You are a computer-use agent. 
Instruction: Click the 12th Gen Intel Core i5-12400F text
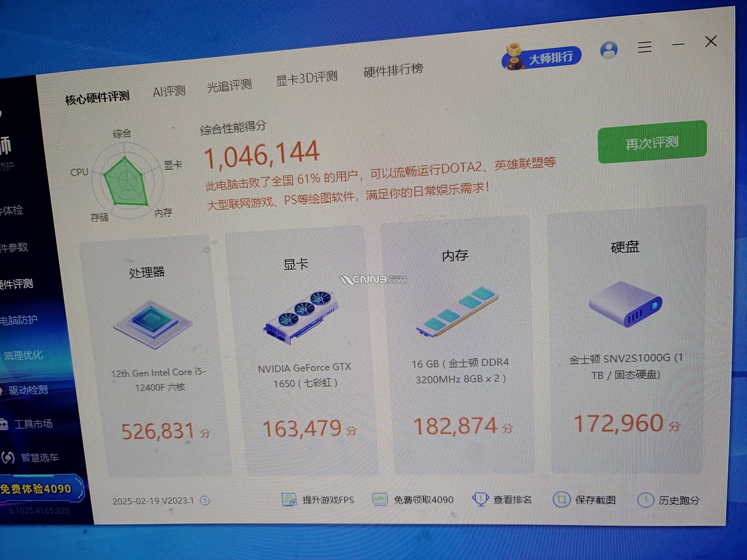[x=159, y=380]
